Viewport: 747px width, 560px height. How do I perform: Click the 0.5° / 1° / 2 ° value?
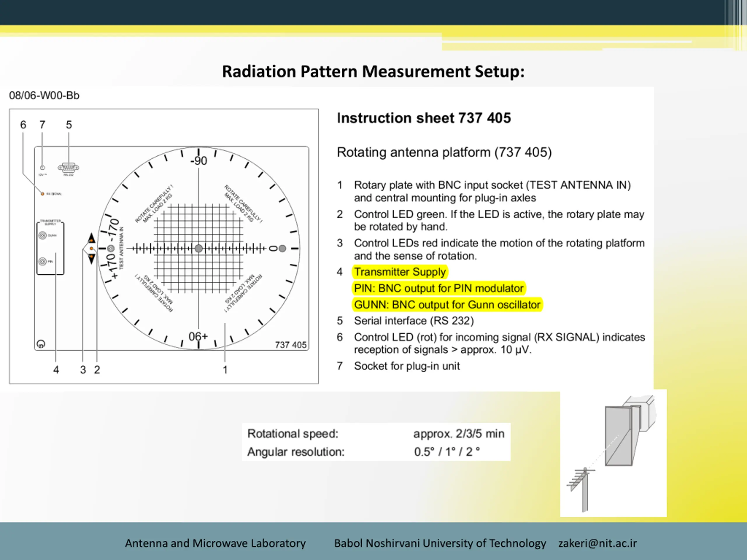447,452
